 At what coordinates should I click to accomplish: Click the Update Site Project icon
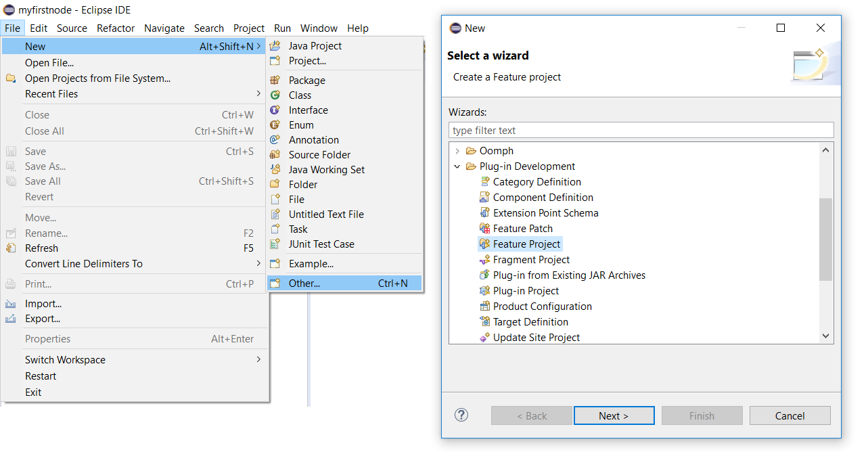click(x=484, y=338)
